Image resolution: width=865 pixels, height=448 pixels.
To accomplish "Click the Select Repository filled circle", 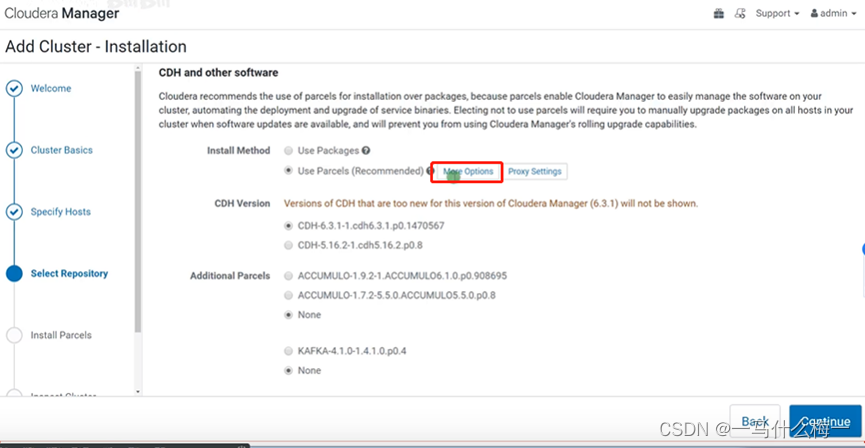I will [14, 274].
